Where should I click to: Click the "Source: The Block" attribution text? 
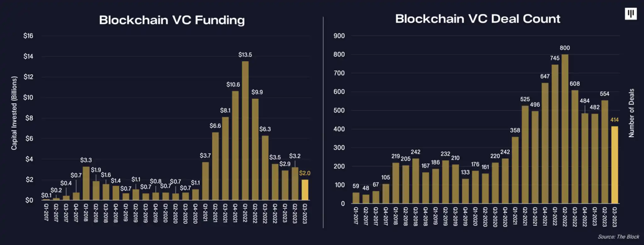click(618, 237)
